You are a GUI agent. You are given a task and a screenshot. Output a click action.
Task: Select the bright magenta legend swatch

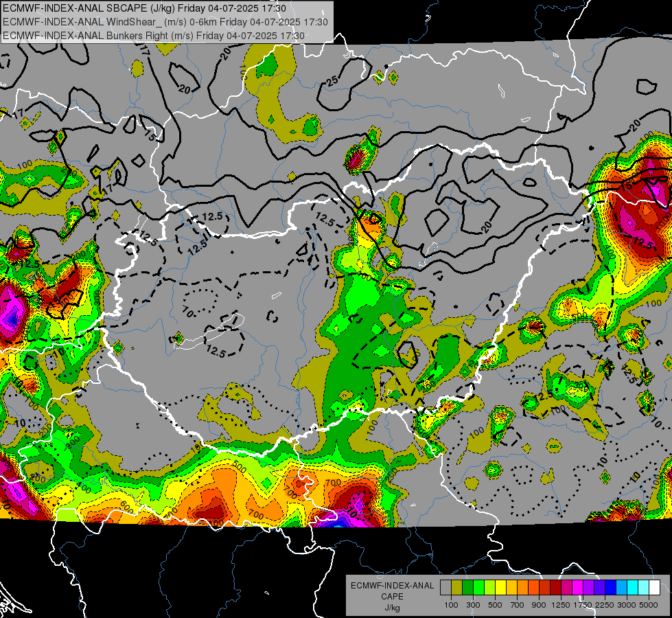point(578,588)
